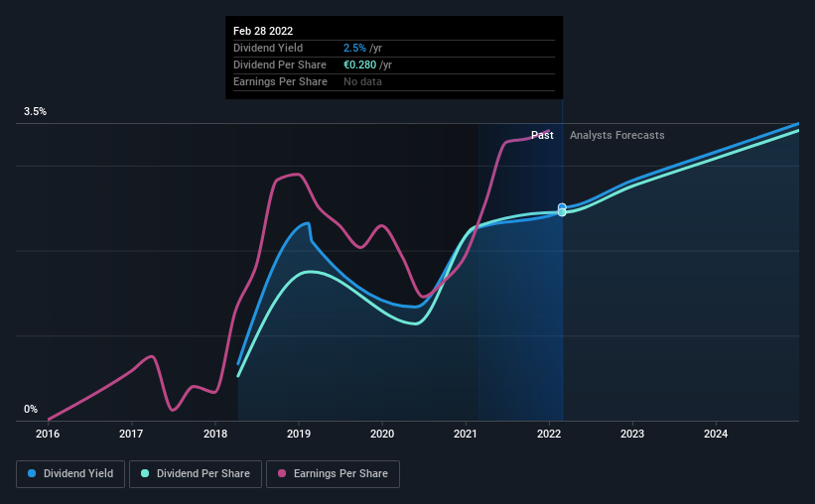The height and width of the screenshot is (504, 815).
Task: Click the 3.5% y-axis label
Action: (35, 112)
